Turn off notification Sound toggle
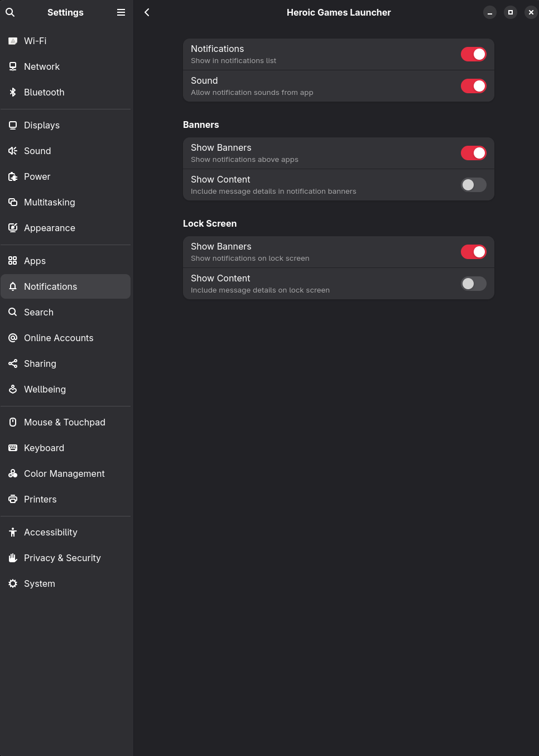The width and height of the screenshot is (539, 756). point(473,86)
